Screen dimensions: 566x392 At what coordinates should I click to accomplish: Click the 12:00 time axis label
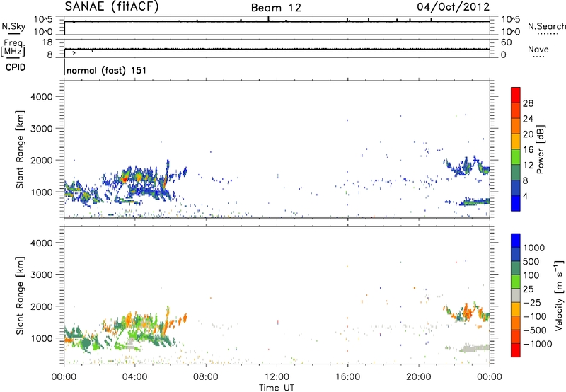click(x=277, y=377)
